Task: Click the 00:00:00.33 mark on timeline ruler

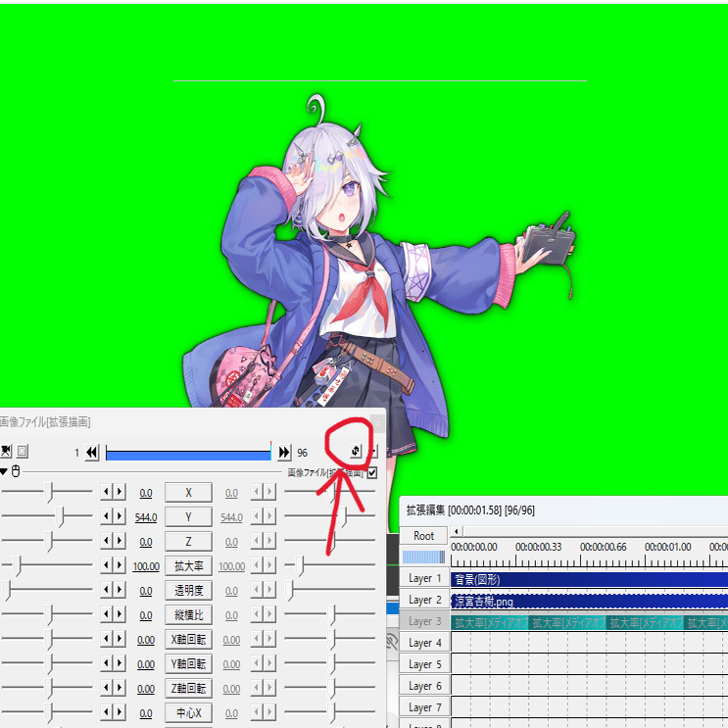Action: [538, 547]
